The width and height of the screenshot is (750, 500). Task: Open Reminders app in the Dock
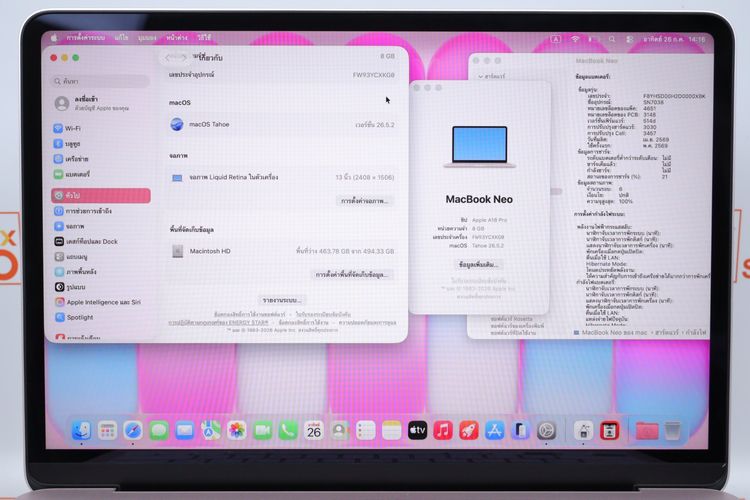click(x=365, y=431)
